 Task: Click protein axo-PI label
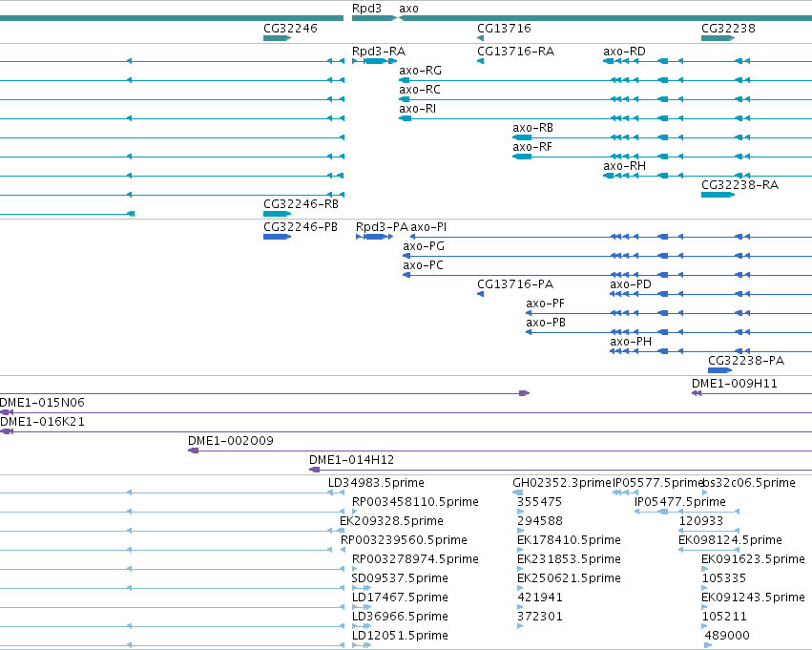tap(428, 227)
